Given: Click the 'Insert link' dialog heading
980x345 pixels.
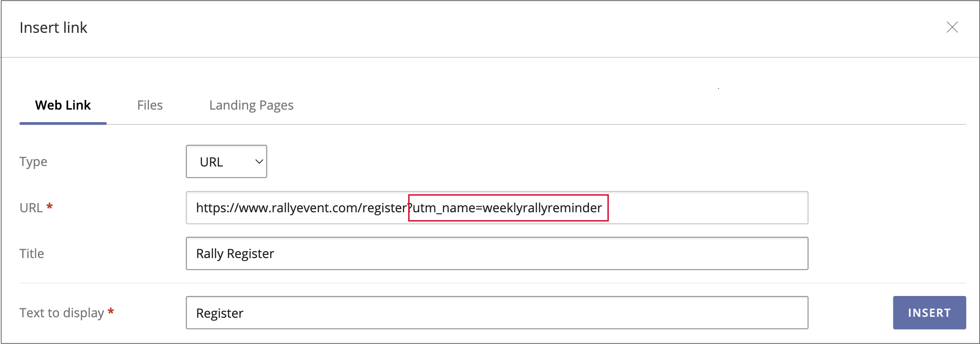Looking at the screenshot, I should [x=53, y=28].
